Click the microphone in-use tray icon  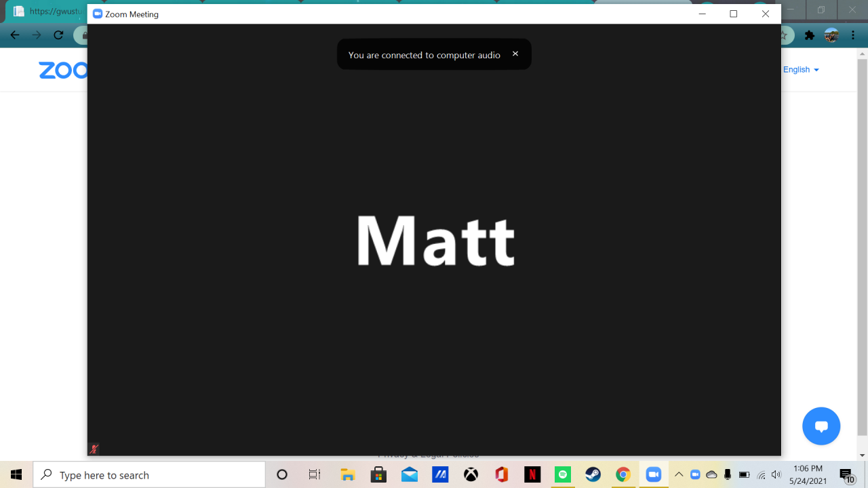728,474
